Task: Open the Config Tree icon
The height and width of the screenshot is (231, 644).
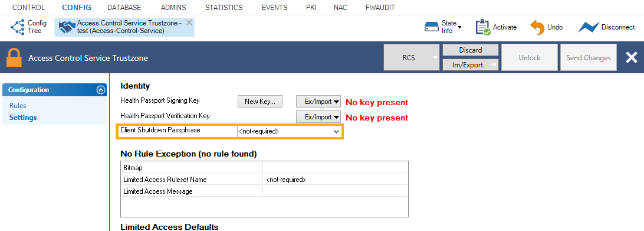Action: [18, 27]
